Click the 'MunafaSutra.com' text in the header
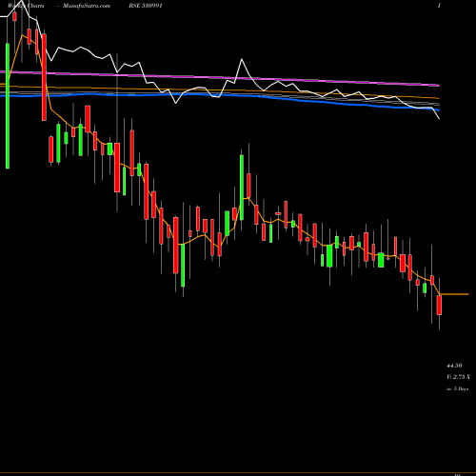This screenshot has width=476, height=476. (87, 6)
